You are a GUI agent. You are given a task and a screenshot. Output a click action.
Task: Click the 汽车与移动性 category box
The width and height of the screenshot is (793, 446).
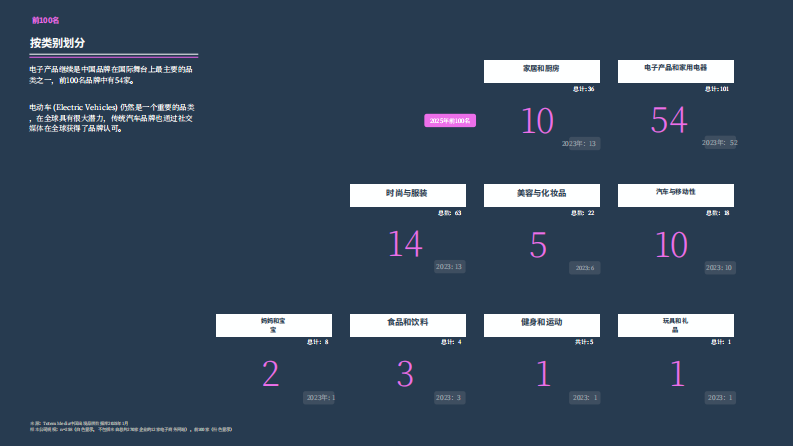tap(675, 194)
